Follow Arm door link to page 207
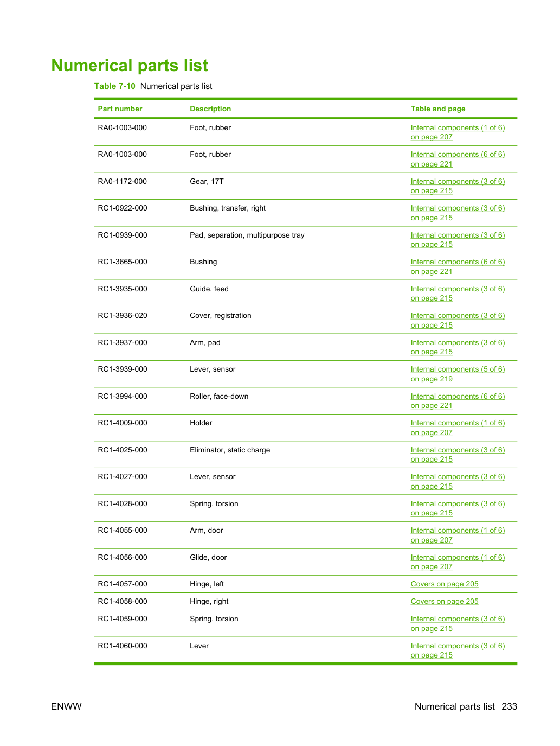This screenshot has height=746, width=560. (x=458, y=535)
